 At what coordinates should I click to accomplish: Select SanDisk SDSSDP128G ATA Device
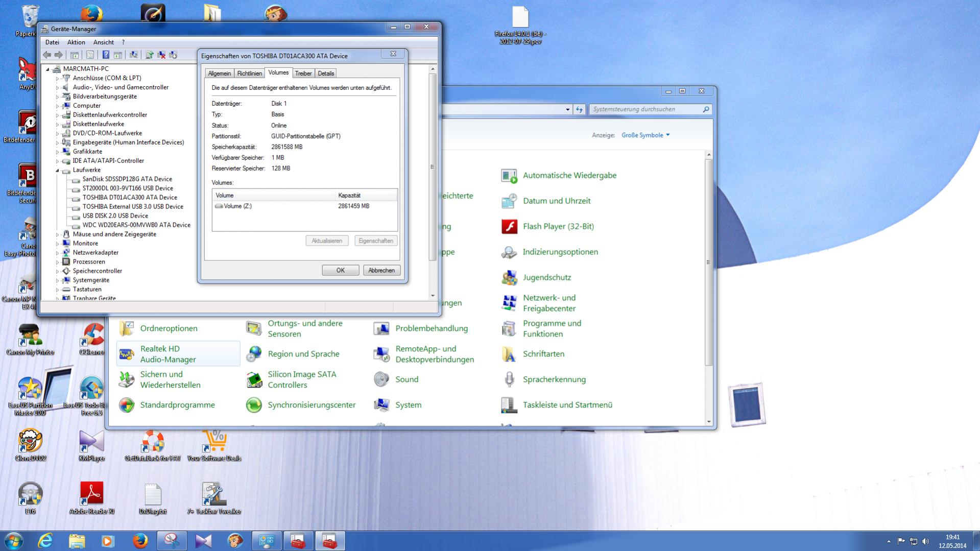pyautogui.click(x=127, y=179)
